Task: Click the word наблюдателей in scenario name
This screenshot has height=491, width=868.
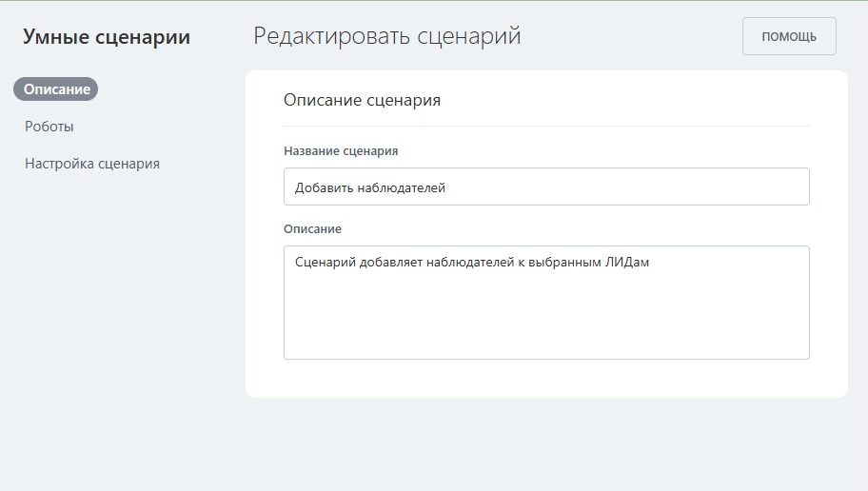Action: click(402, 187)
